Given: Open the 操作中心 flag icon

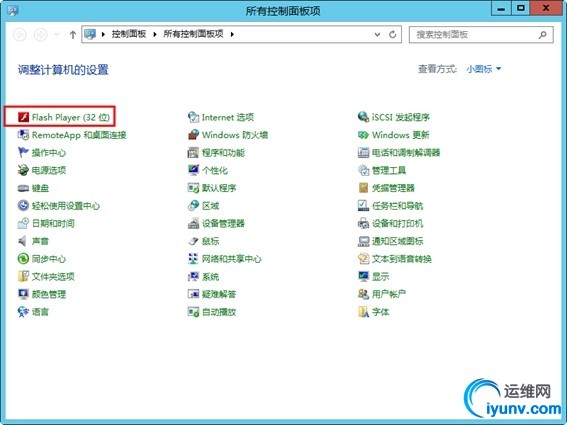Looking at the screenshot, I should (24, 152).
